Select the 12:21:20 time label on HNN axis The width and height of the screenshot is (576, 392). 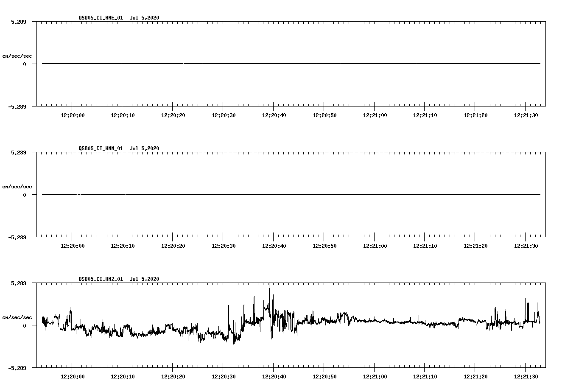tap(475, 246)
